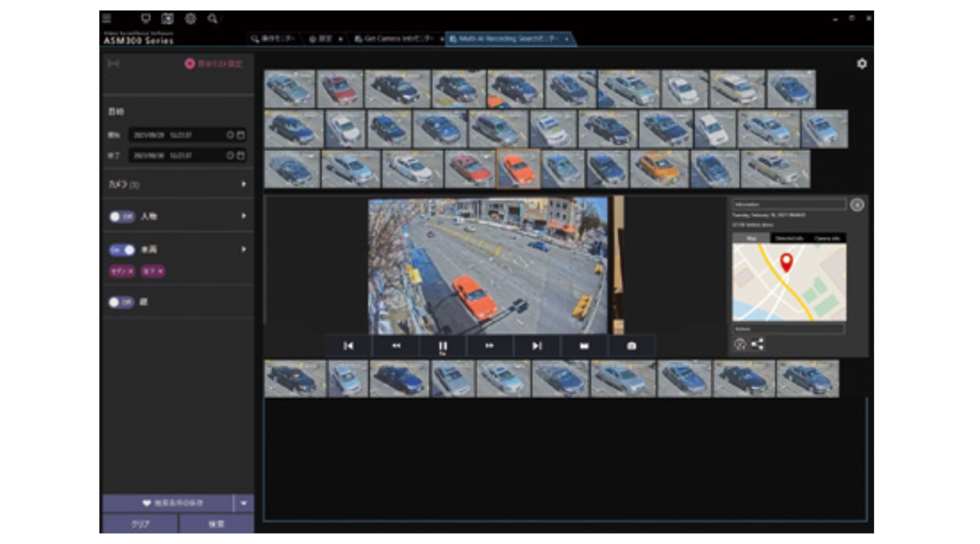Select the yellow-orange car thumbnail in third row
This screenshot has height=544, width=980.
[659, 168]
